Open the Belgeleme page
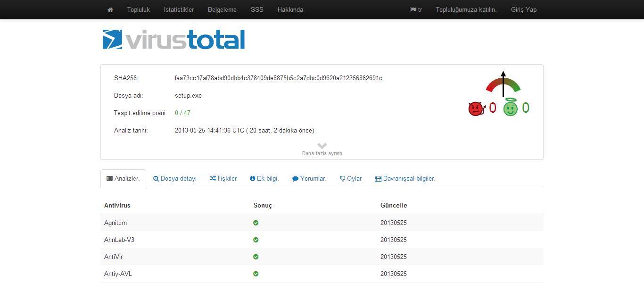 point(222,9)
